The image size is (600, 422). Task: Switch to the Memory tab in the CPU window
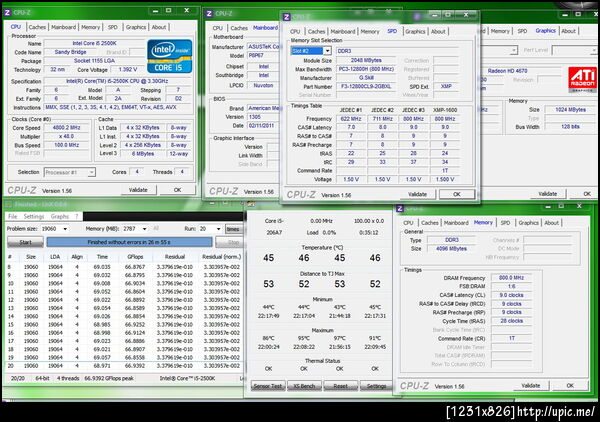point(90,27)
